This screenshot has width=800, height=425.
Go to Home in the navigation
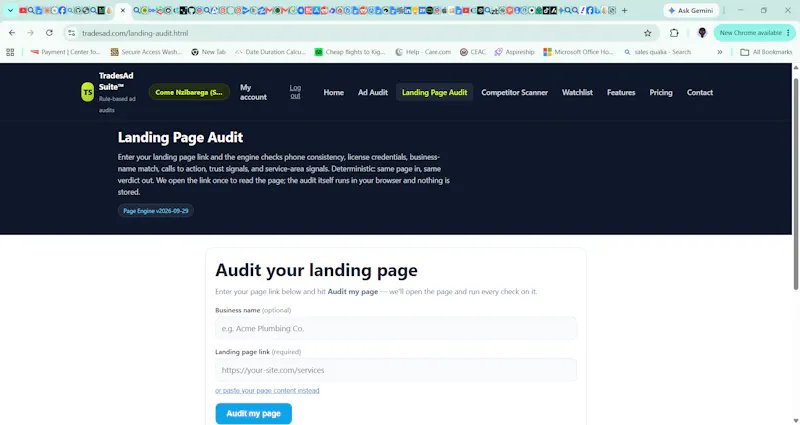333,92
